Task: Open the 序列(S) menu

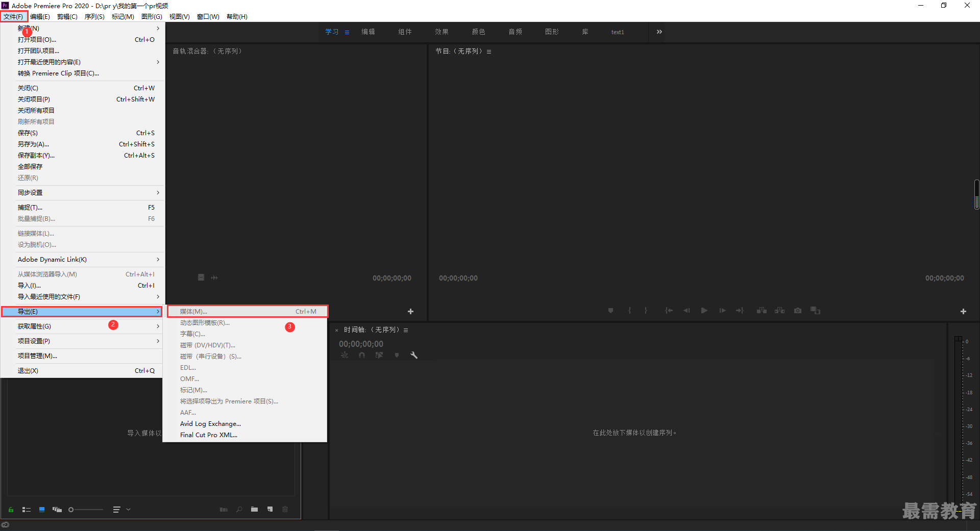Action: (94, 17)
